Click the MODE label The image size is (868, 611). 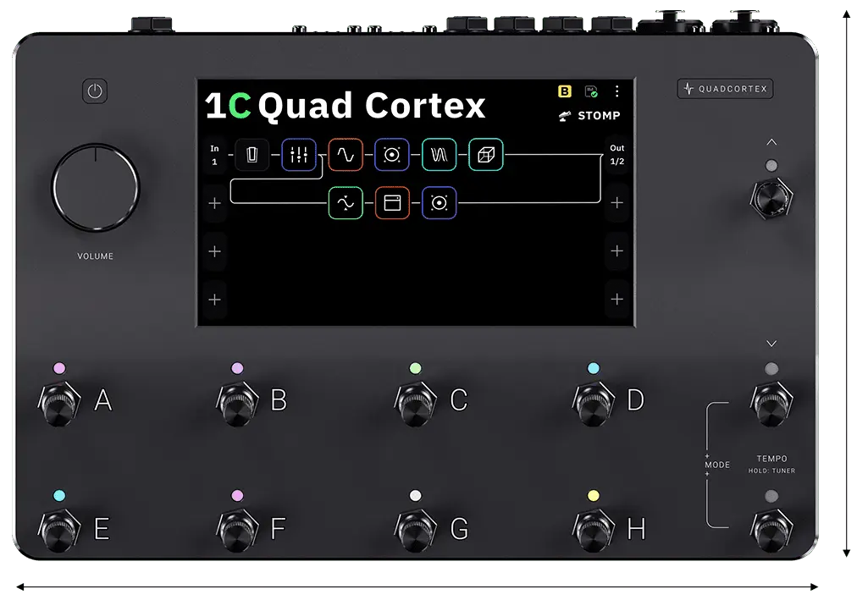coord(717,465)
